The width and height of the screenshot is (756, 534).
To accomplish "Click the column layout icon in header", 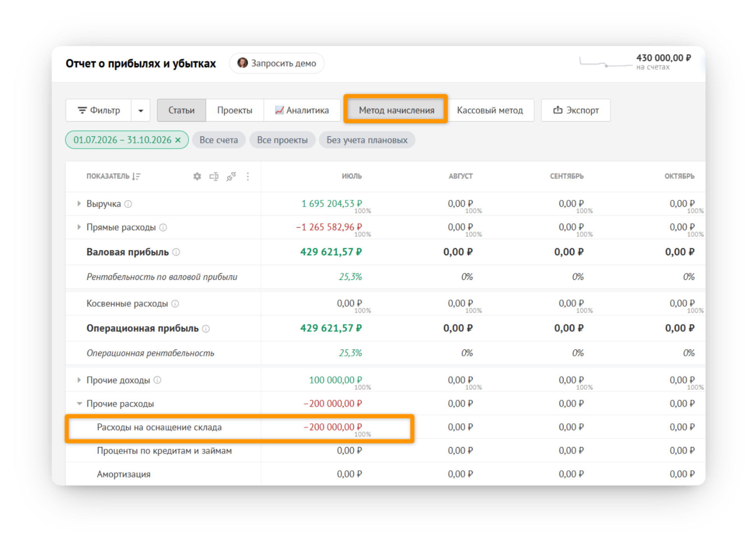I will pos(214,176).
